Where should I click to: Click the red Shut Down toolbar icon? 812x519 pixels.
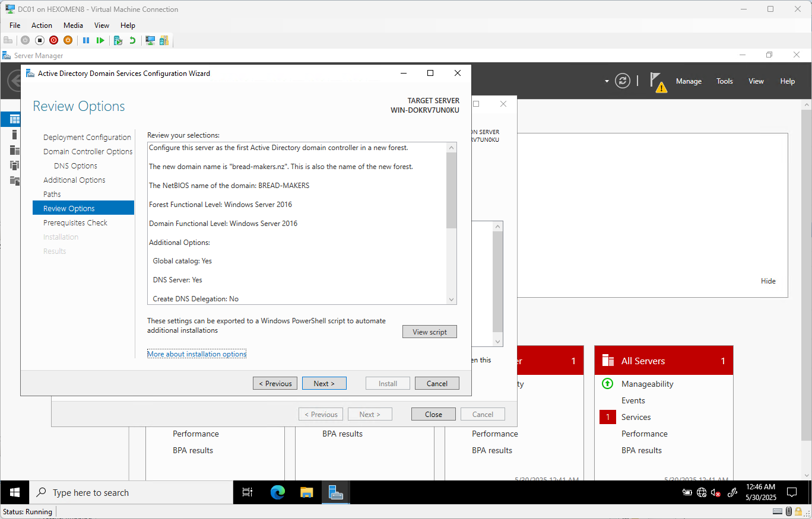point(53,40)
